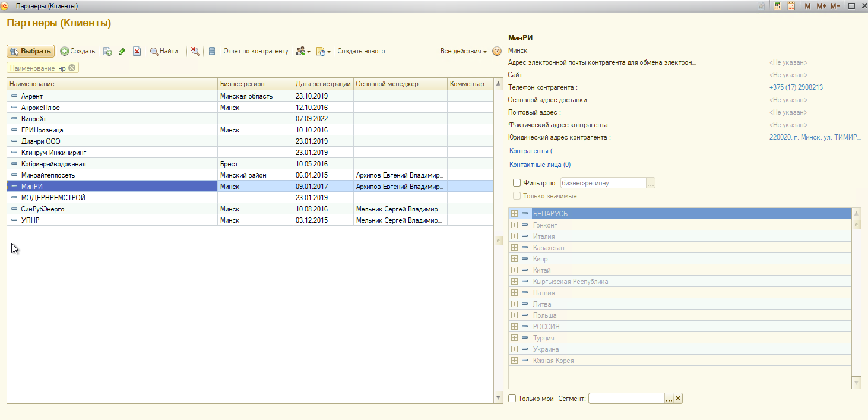Click the red X delete mark icon

click(x=137, y=52)
